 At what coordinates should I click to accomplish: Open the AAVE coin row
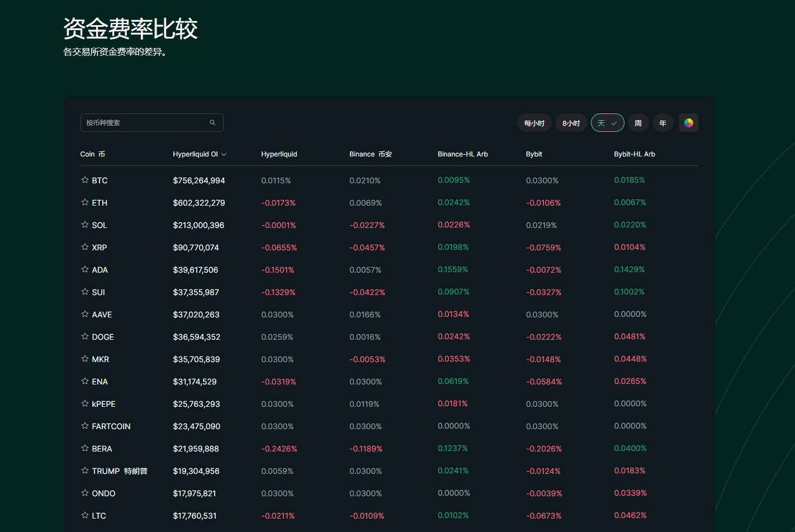click(x=102, y=315)
